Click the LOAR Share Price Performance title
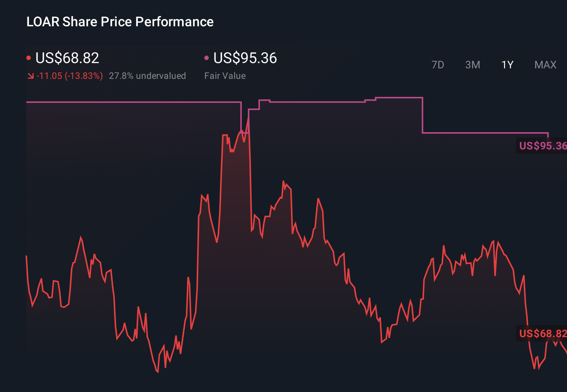 tap(119, 22)
